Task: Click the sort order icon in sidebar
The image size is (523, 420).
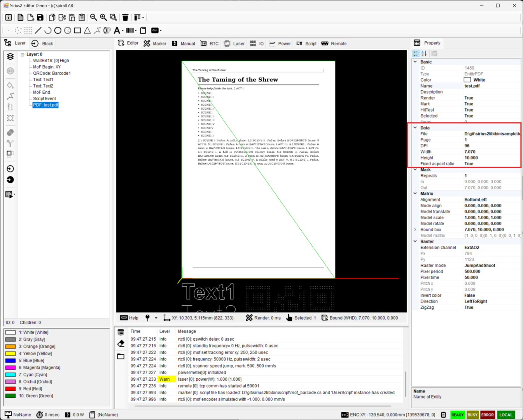Action: [x=10, y=107]
